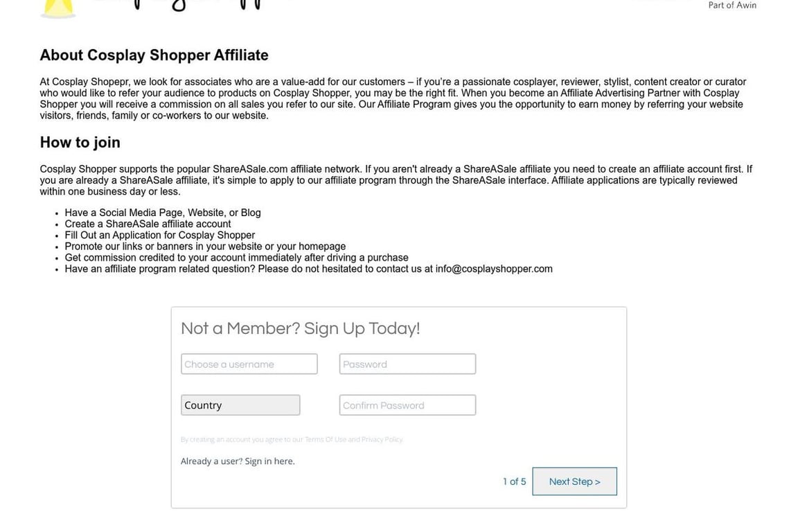Click the handwritten script logo text

point(177,6)
